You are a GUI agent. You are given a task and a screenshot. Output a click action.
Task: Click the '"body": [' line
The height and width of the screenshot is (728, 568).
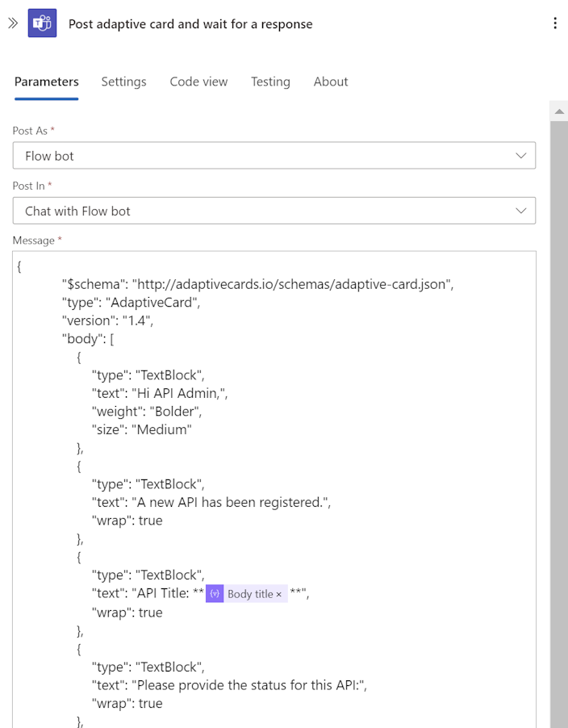pos(88,338)
